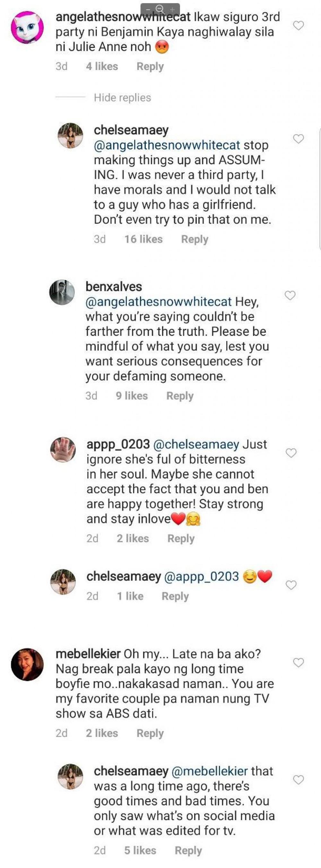321x868 pixels.
Task: Reply to angelathesnowwhitecat's comment
Action: coord(150,66)
